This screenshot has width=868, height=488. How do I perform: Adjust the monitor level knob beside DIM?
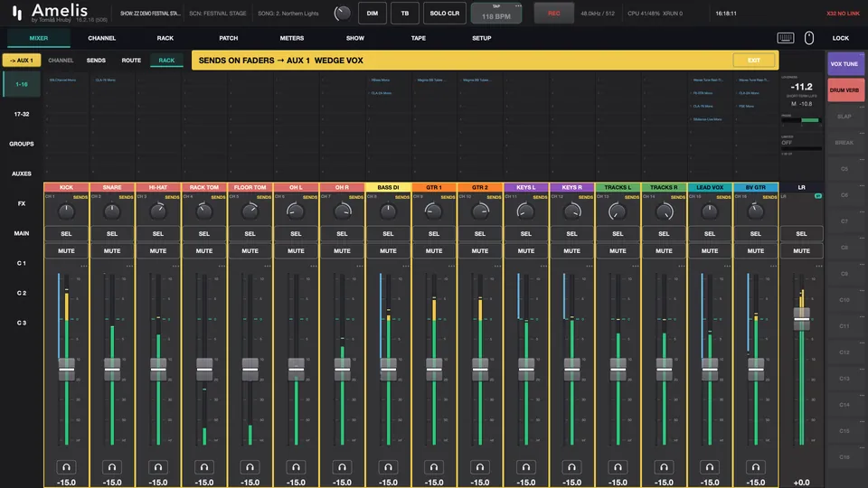point(342,14)
